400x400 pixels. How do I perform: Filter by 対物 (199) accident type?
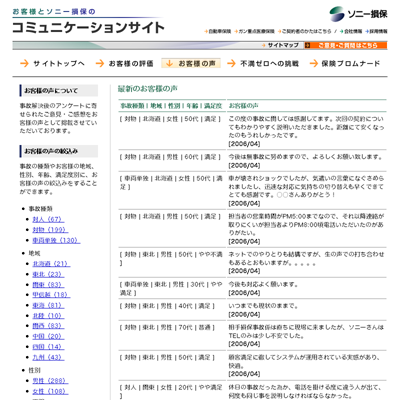(50, 230)
